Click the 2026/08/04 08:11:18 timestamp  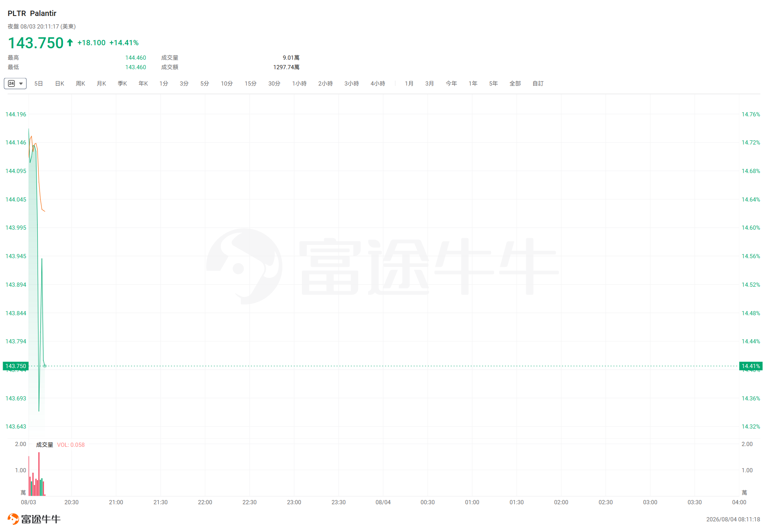(x=733, y=519)
